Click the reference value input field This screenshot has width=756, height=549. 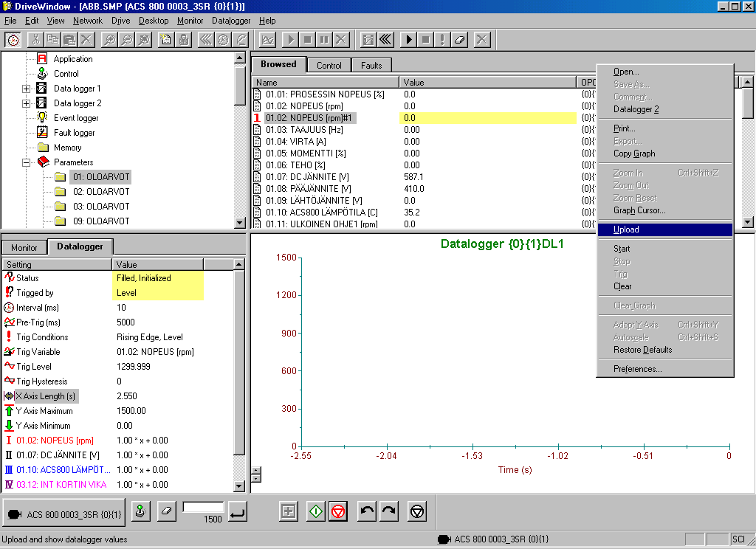(x=203, y=507)
